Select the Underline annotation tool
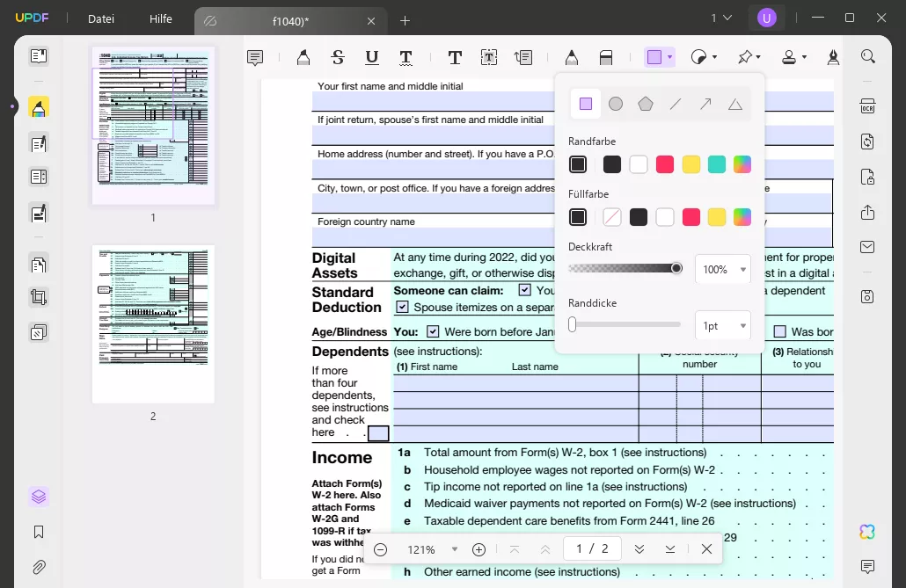The height and width of the screenshot is (588, 906). 371,56
